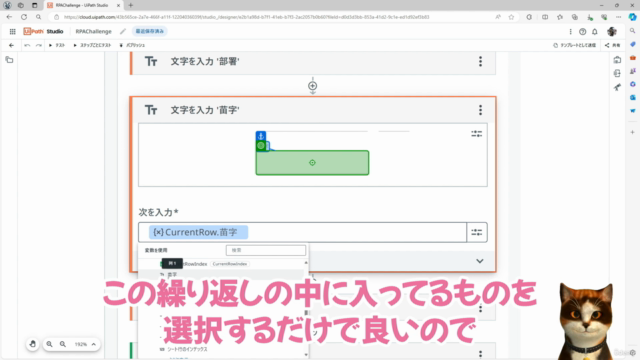This screenshot has width=640, height=360.
Task: Search variables in the 検索 box
Action: (x=266, y=250)
